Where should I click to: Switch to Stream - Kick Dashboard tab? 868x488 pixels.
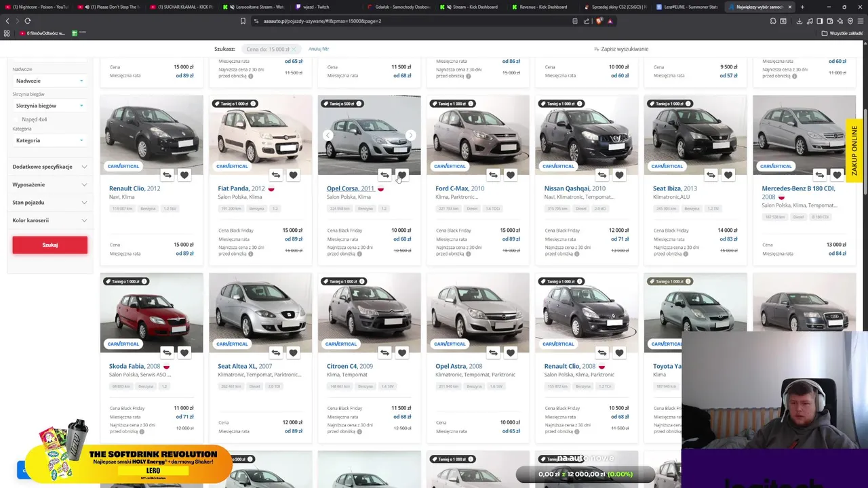coord(473,7)
